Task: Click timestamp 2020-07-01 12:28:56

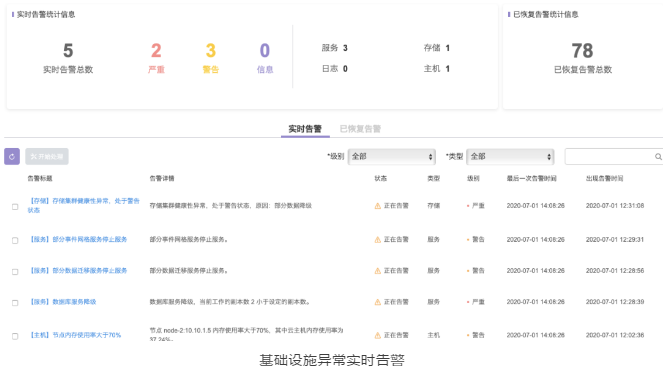Action: 615,271
